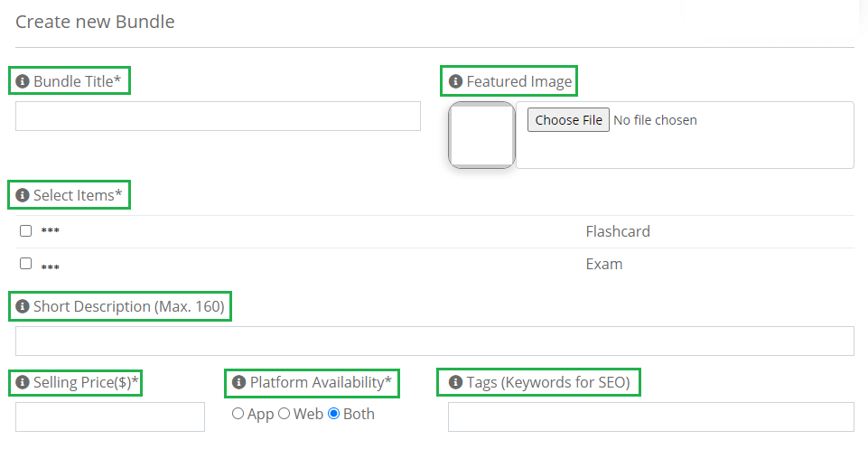Tick the checkbox in the Exam row
The image size is (868, 449).
pos(25,264)
